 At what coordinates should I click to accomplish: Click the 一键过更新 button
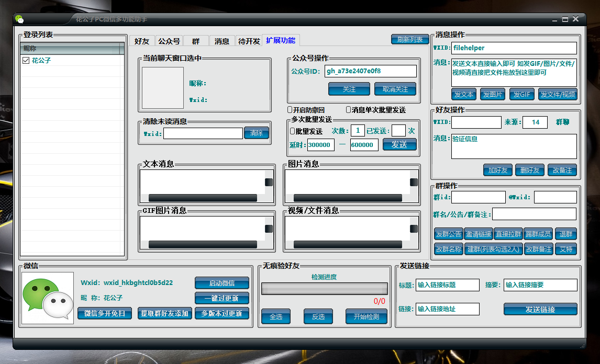222,298
